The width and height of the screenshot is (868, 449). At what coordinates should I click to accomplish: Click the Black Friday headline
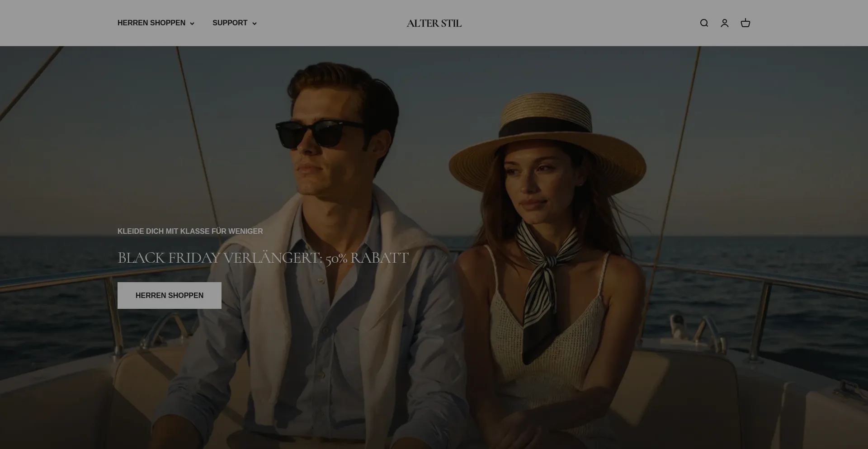coord(262,258)
